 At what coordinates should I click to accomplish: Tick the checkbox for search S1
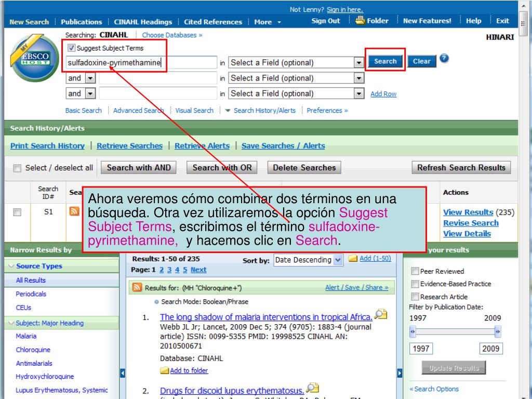[x=17, y=212]
